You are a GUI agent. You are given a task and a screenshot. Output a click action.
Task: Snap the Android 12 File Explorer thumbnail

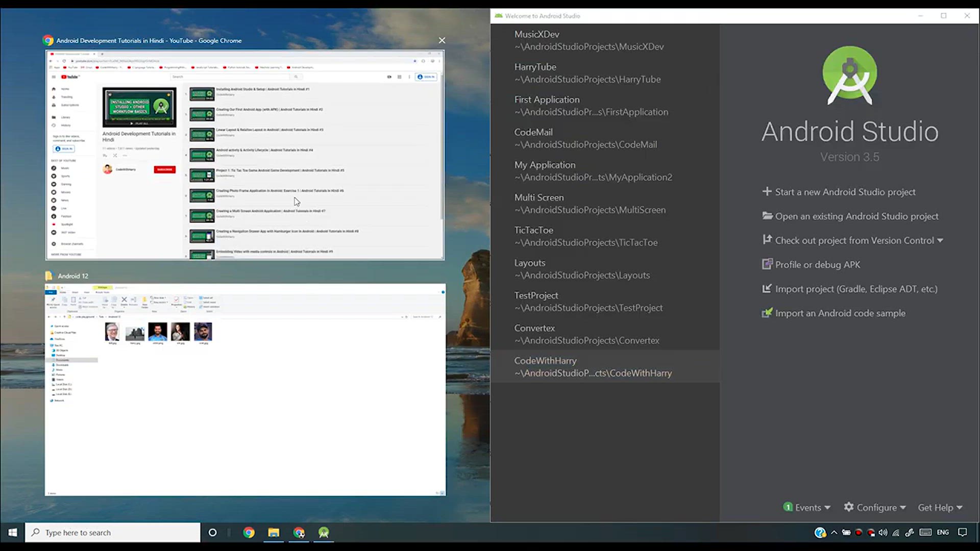point(245,390)
